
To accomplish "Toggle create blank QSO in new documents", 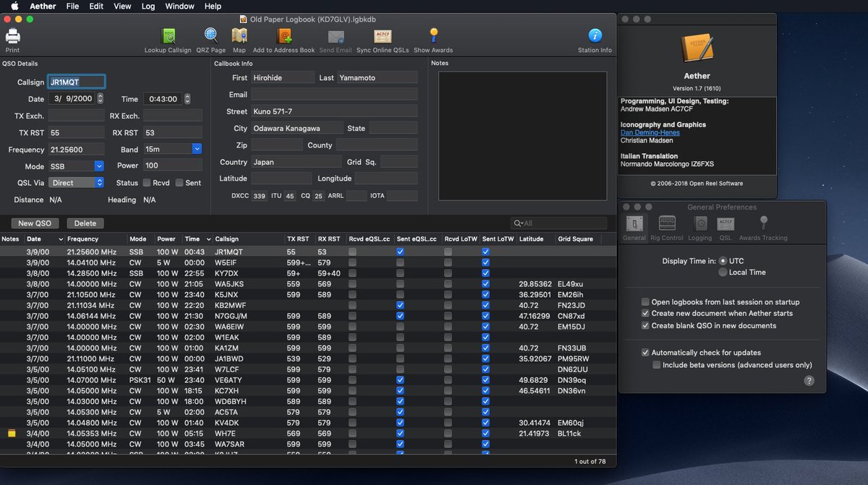I will point(645,326).
